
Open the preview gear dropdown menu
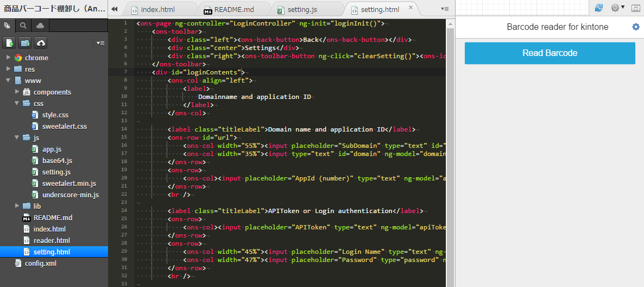pyautogui.click(x=618, y=8)
